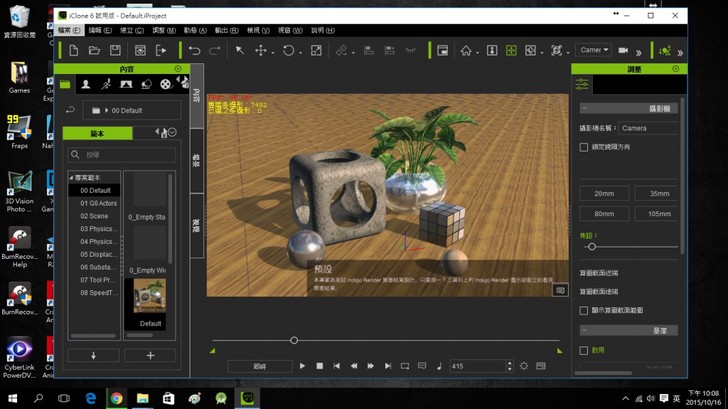
Task: Open the Actor tab icon in content panel
Action: tap(86, 85)
